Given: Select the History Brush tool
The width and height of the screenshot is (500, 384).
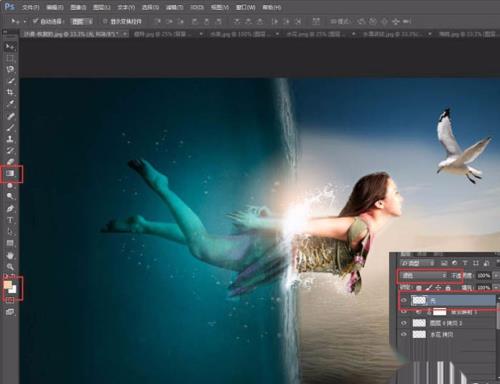Looking at the screenshot, I should 10,150.
